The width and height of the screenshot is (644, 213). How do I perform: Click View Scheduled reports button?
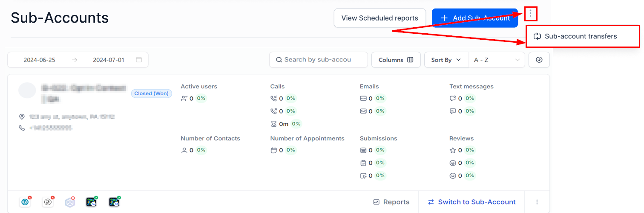380,18
